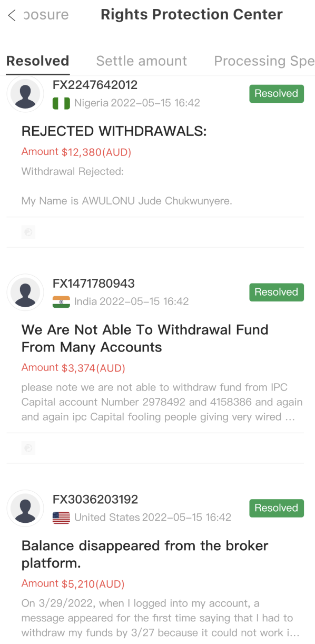Switch to the Processing Speed tab
This screenshot has height=644, width=315.
click(264, 61)
